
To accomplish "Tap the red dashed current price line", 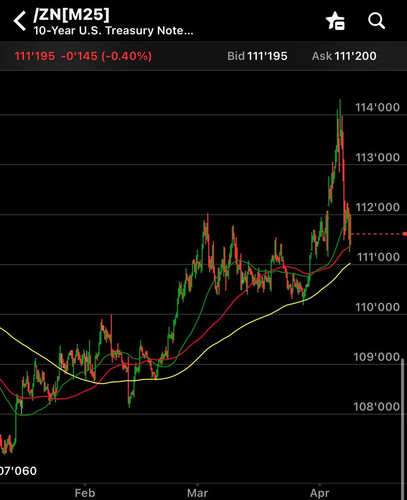I will coord(378,234).
